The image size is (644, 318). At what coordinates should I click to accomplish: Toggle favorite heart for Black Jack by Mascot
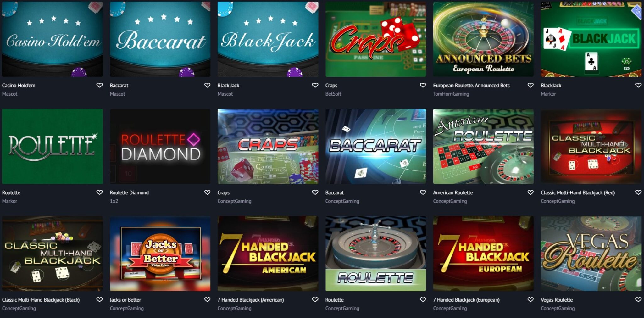coord(315,85)
